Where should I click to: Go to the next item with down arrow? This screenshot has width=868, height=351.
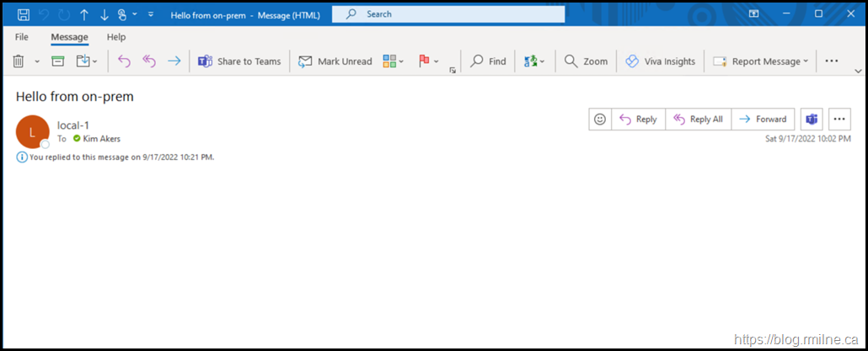pyautogui.click(x=104, y=14)
